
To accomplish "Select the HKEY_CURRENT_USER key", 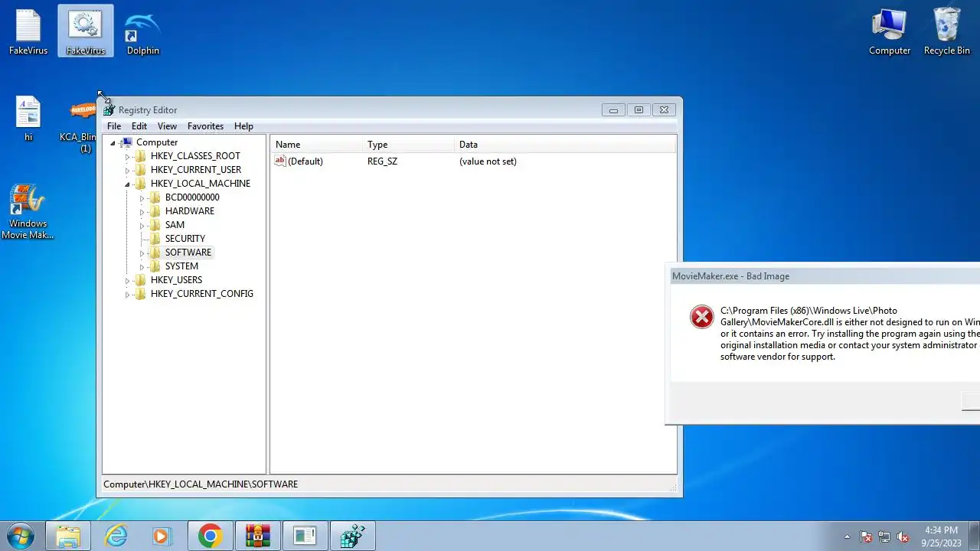I will point(196,170).
